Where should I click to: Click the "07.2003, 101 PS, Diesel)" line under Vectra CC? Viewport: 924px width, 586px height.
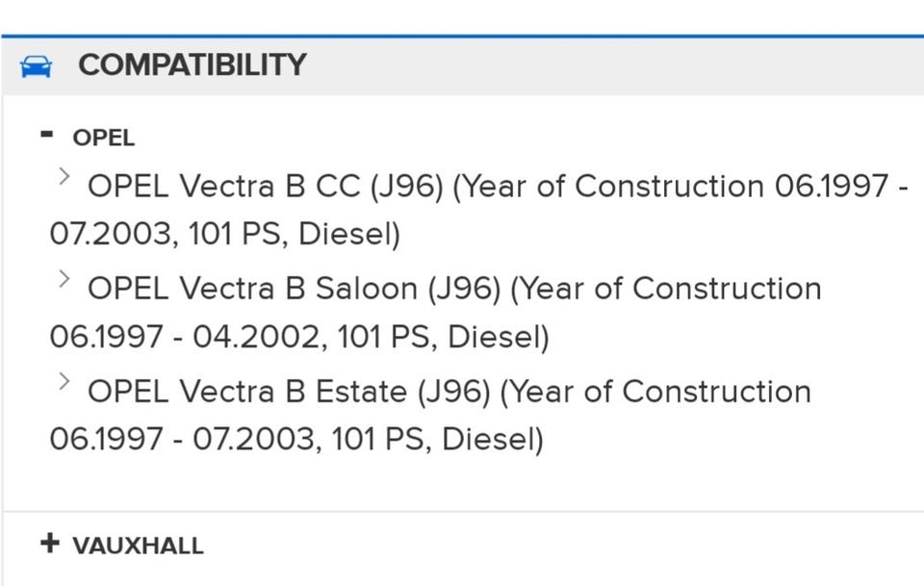tap(224, 235)
